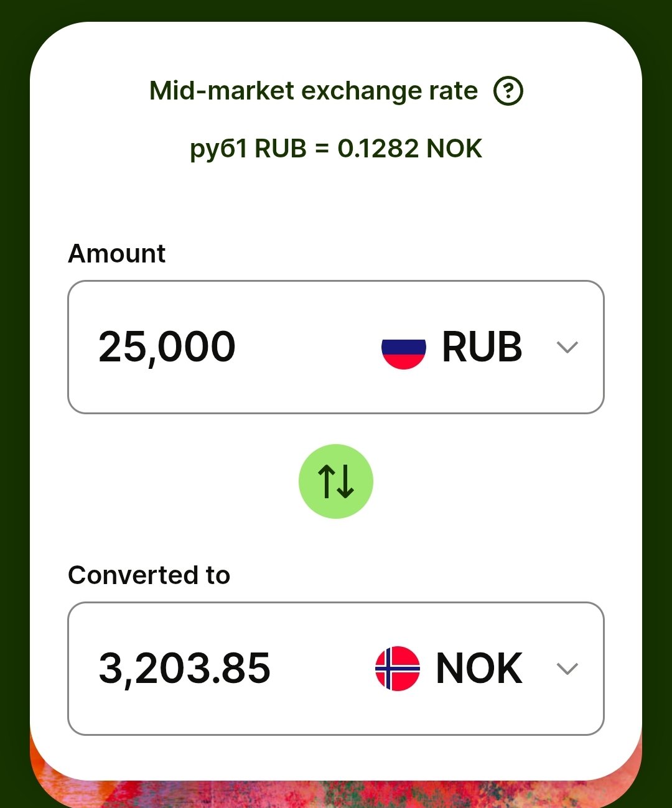The width and height of the screenshot is (672, 808).
Task: Open the mid-market rate help question mark
Action: 508,91
